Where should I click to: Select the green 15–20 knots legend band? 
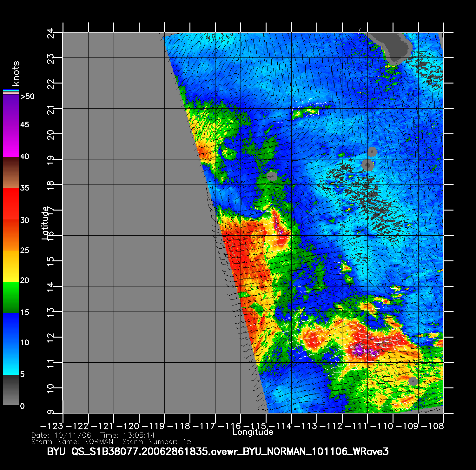(x=11, y=297)
